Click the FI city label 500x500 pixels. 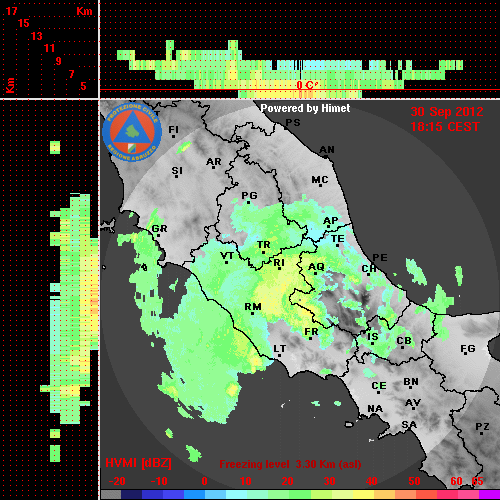[x=173, y=129]
